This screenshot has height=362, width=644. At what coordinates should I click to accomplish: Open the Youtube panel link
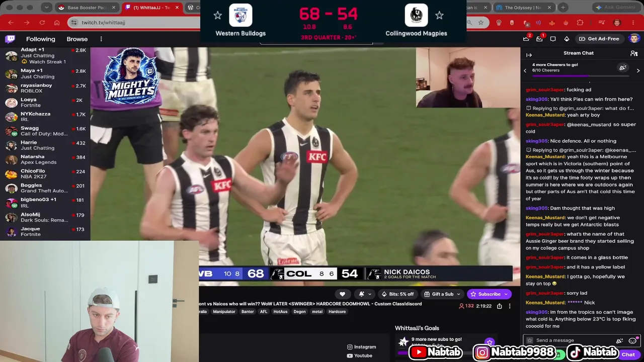pos(359,356)
